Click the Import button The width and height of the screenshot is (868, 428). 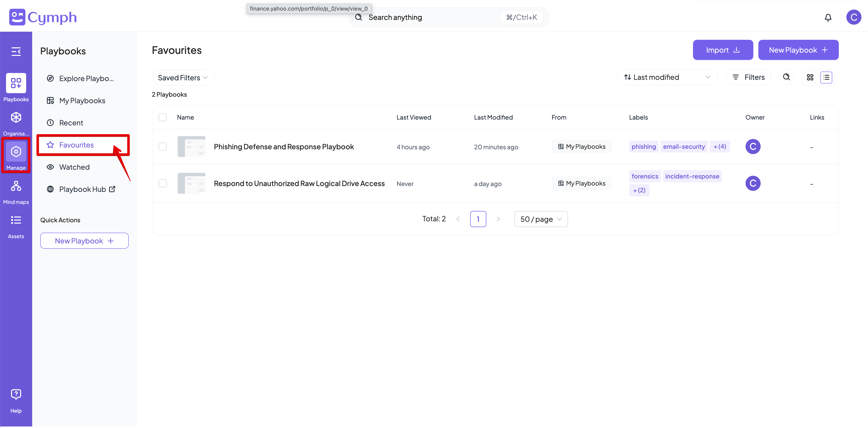point(722,50)
